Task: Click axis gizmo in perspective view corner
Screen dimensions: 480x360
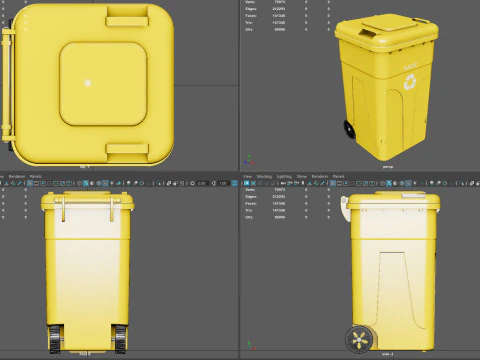Action: tap(249, 159)
